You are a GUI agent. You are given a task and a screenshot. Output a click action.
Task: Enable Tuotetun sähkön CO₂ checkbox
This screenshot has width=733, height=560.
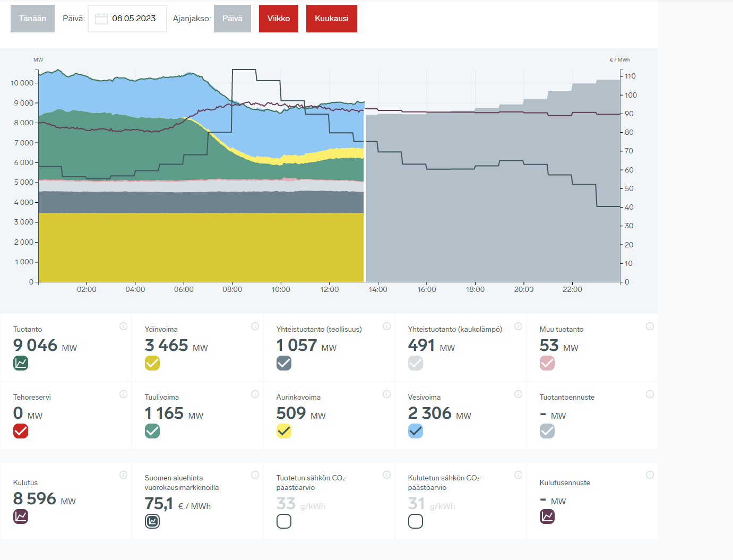click(x=284, y=521)
